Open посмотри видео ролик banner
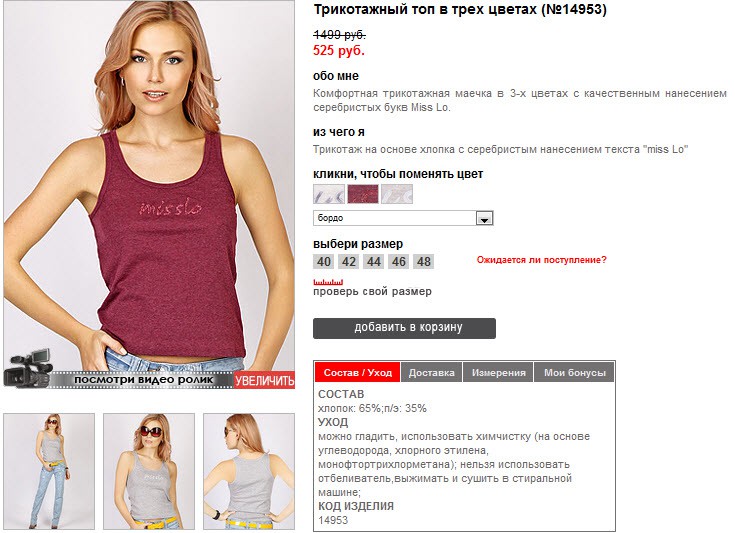The width and height of the screenshot is (735, 533). 143,380
